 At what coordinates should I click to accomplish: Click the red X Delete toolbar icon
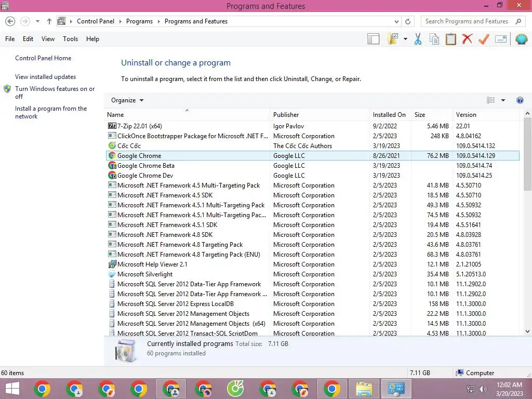467,39
